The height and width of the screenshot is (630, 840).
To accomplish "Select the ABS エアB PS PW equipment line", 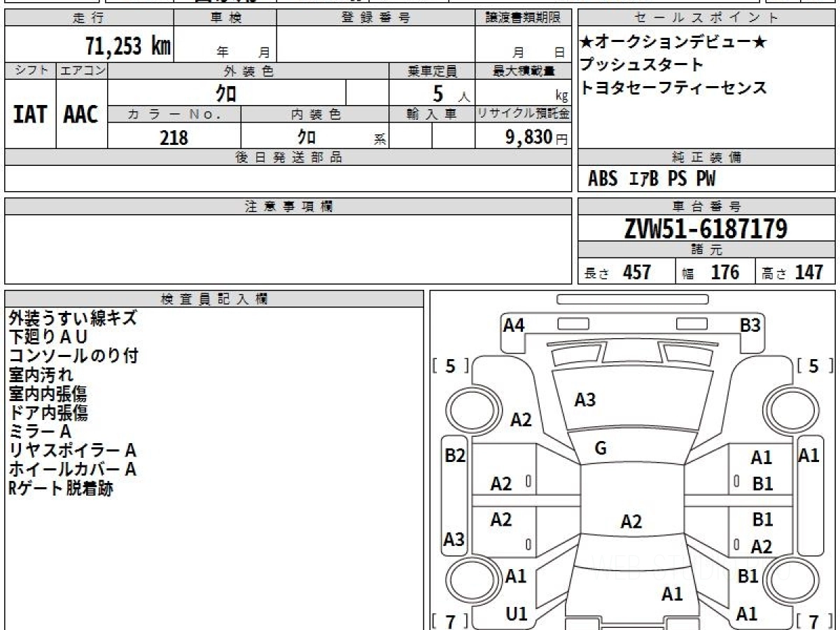I will pyautogui.click(x=652, y=179).
